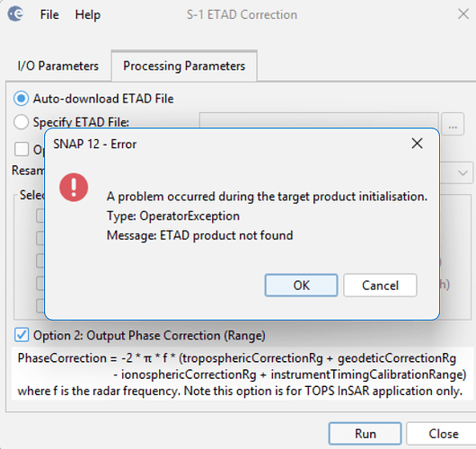Switch to the I/O Parameters tab
This screenshot has height=449, width=476.
pos(58,66)
